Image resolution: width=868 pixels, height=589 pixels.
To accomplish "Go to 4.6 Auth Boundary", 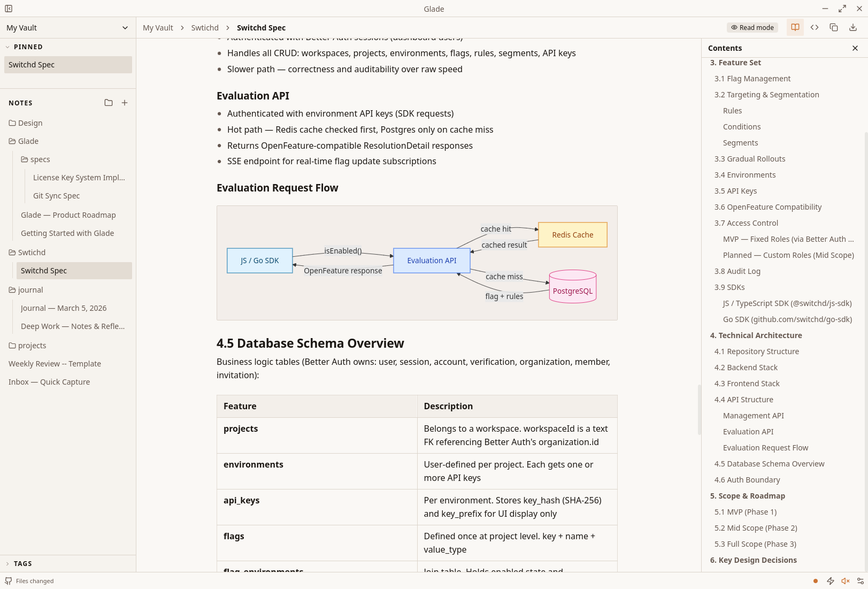I will [x=747, y=480].
